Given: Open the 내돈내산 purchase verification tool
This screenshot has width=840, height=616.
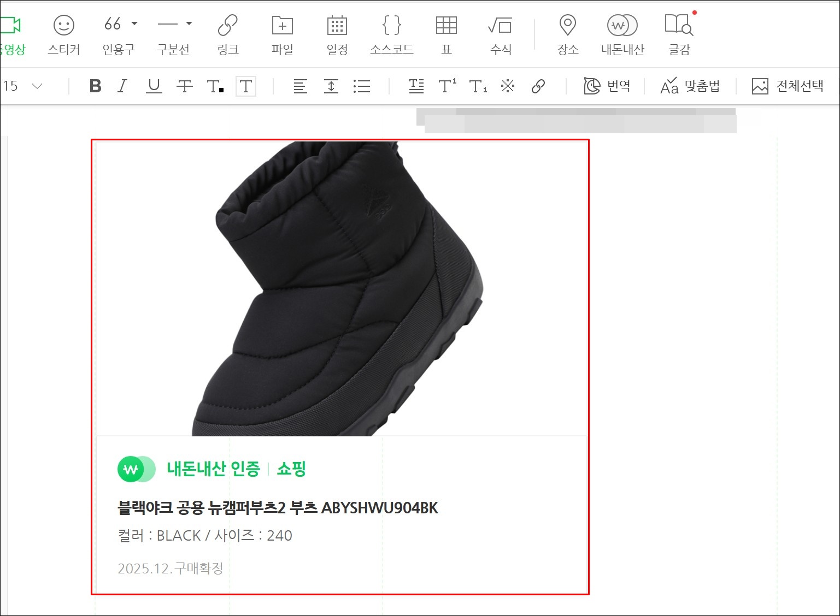Looking at the screenshot, I should coord(622,35).
